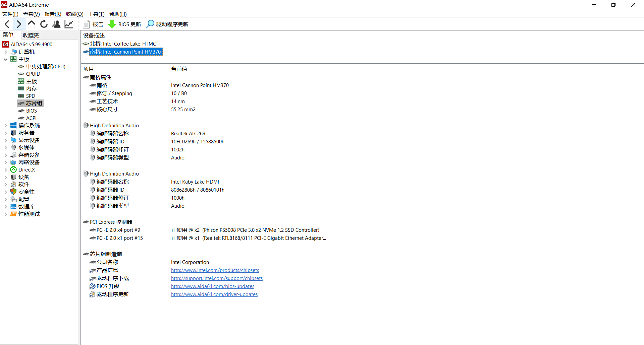The width and height of the screenshot is (644, 345).
Task: Open the aida64.com/driver-updates link
Action: (214, 294)
